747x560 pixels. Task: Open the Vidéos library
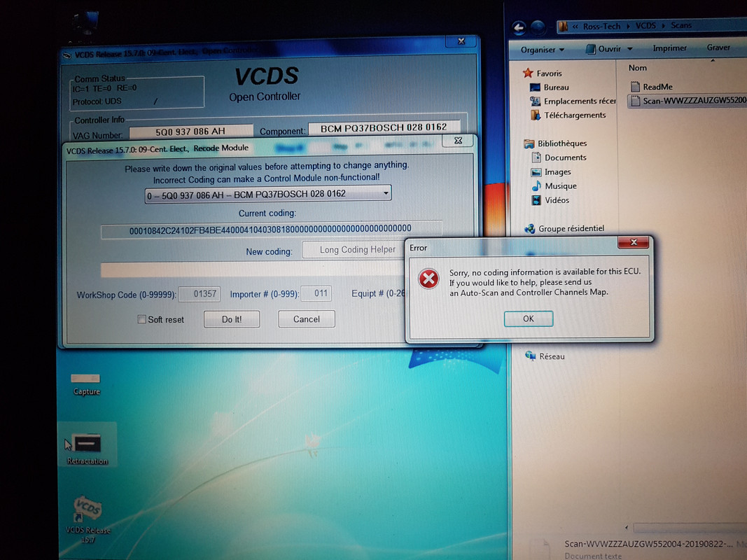[x=550, y=200]
